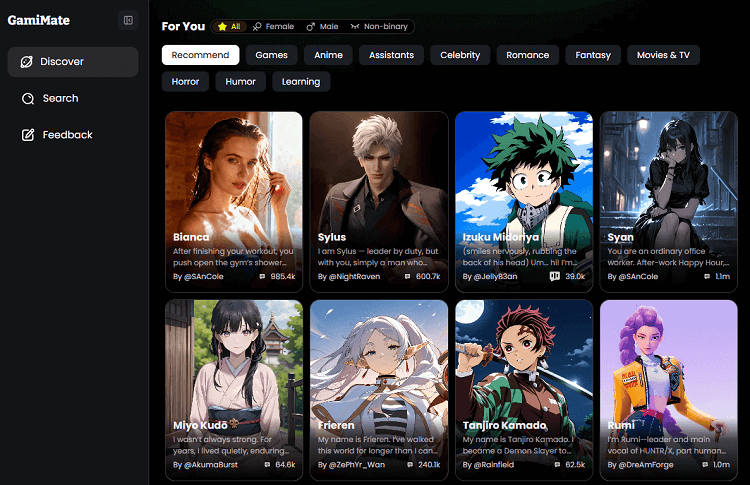Image resolution: width=750 pixels, height=485 pixels.
Task: Click the For You heading
Action: pyautogui.click(x=183, y=27)
